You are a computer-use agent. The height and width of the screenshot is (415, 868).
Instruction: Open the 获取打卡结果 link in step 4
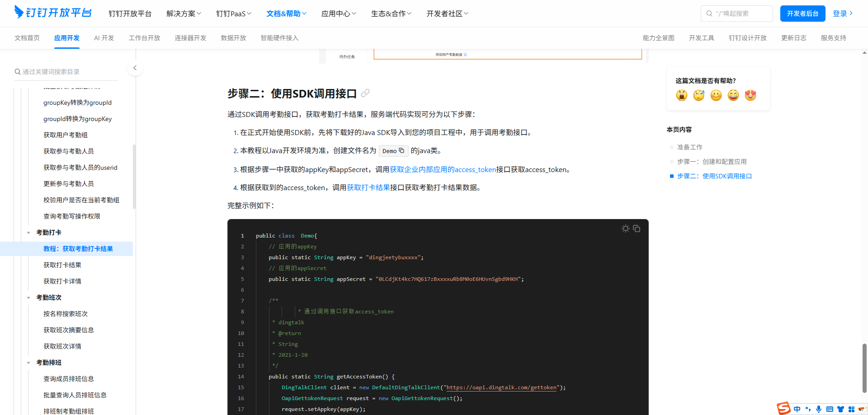[x=368, y=187]
